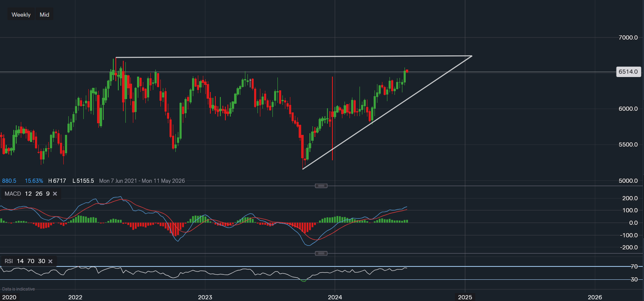Click the 2025 label on the time axis
Screen dimensions: 644x301
pos(465,297)
